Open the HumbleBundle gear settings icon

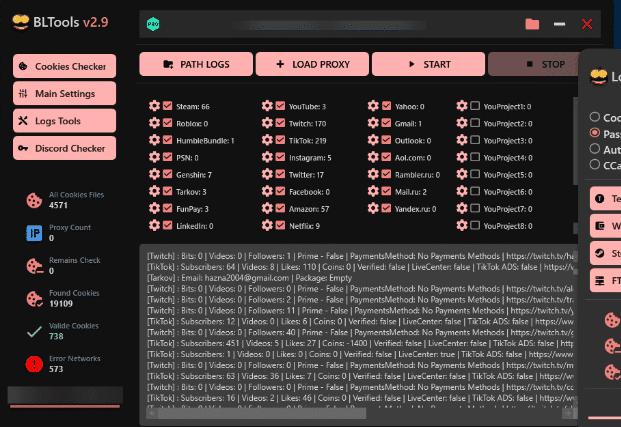[x=154, y=140]
